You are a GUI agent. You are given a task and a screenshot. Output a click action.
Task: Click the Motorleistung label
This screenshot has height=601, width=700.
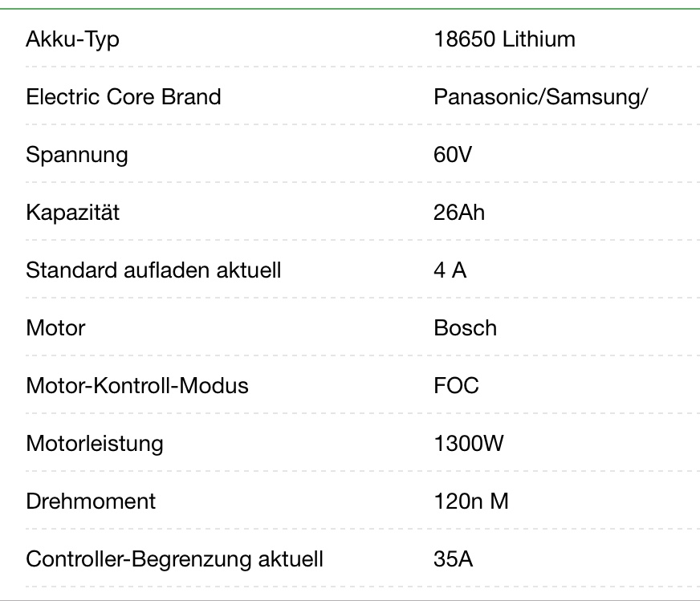click(94, 443)
